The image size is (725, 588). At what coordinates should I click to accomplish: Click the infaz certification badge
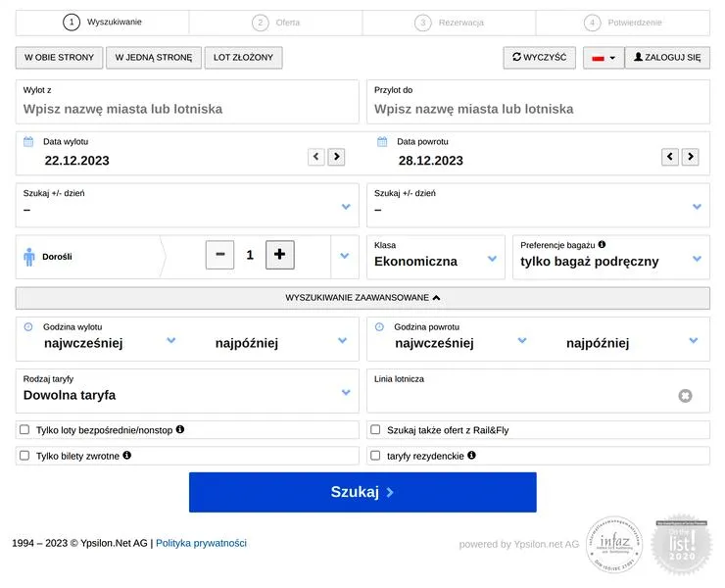pyautogui.click(x=614, y=545)
